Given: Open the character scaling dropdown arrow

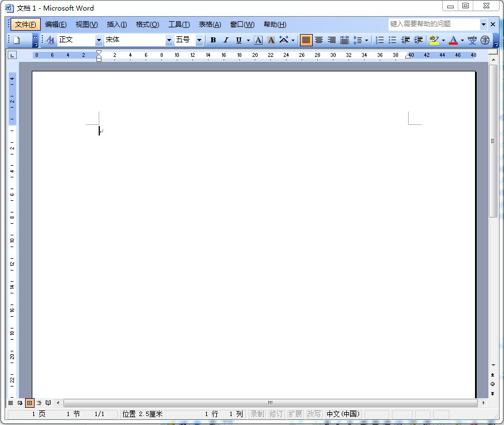Looking at the screenshot, I should pos(293,40).
